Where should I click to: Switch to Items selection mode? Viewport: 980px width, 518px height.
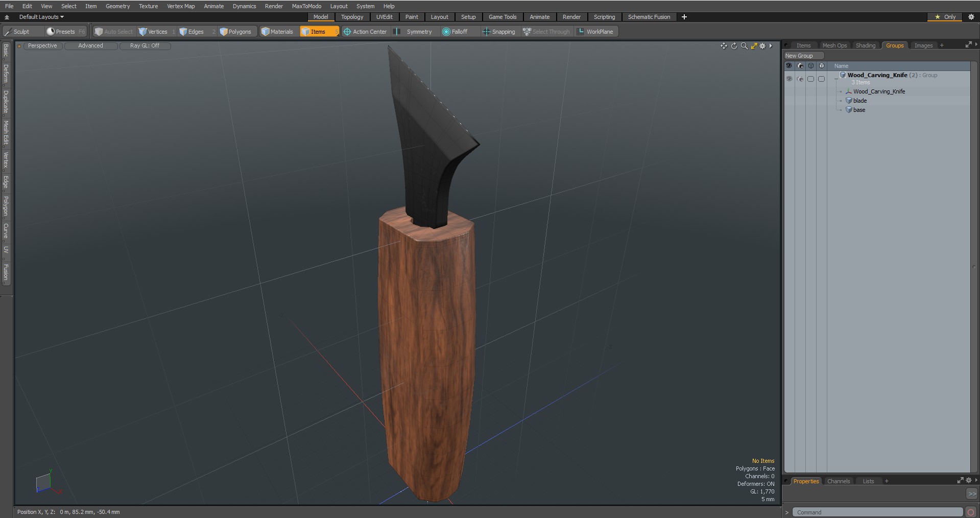coord(319,32)
